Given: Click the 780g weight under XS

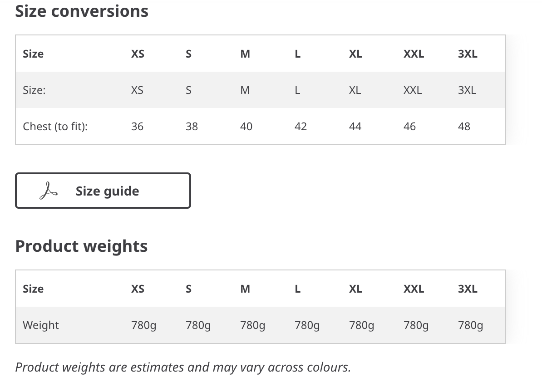Looking at the screenshot, I should 144,325.
